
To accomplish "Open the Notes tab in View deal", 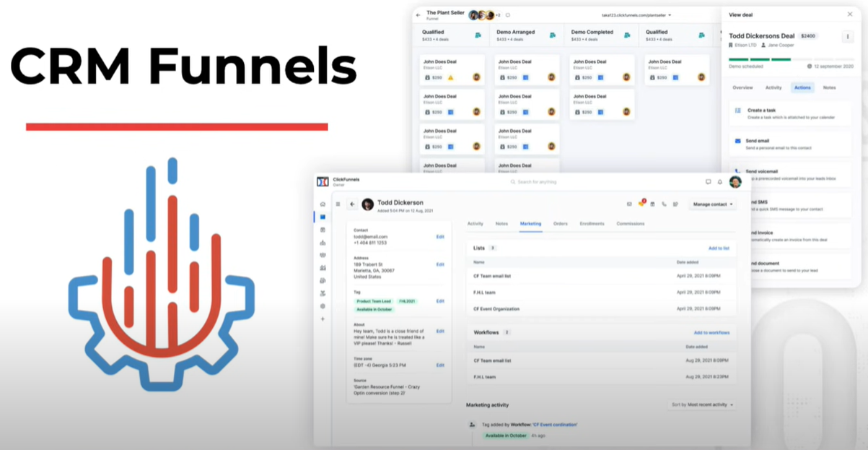I will click(830, 87).
